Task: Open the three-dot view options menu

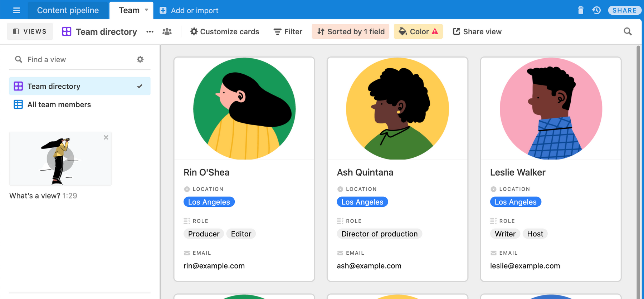Action: point(150,31)
